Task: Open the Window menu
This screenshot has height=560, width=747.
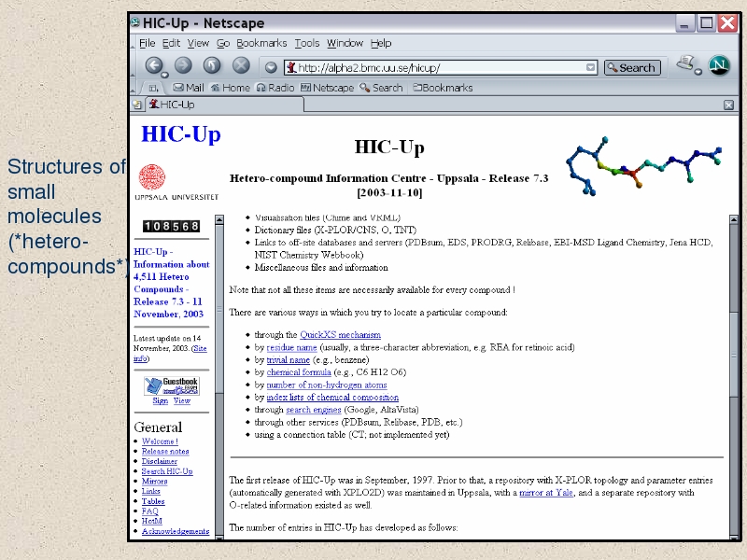Action: click(345, 43)
